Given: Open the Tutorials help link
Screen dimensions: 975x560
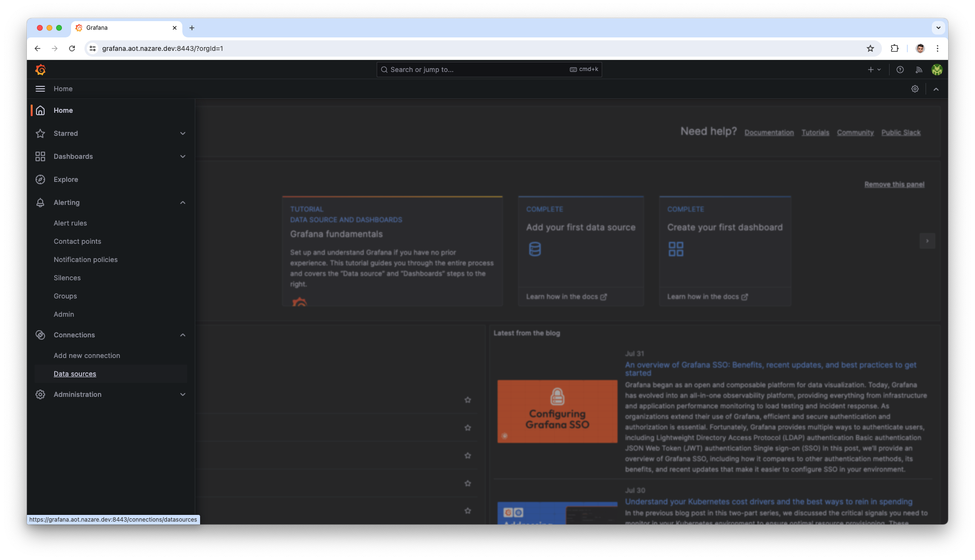Looking at the screenshot, I should 815,132.
